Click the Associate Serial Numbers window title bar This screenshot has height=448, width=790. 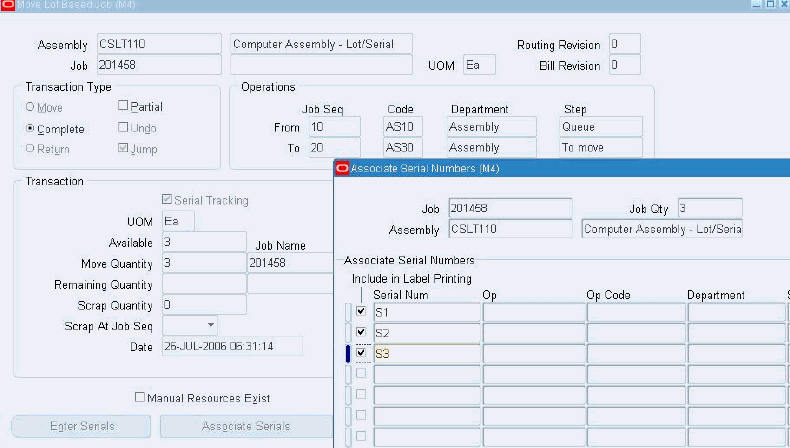(x=562, y=168)
